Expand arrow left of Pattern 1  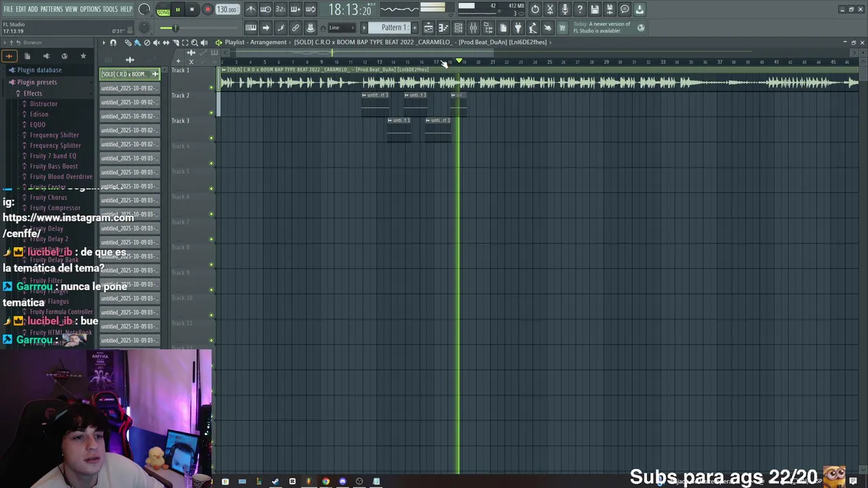click(x=364, y=28)
